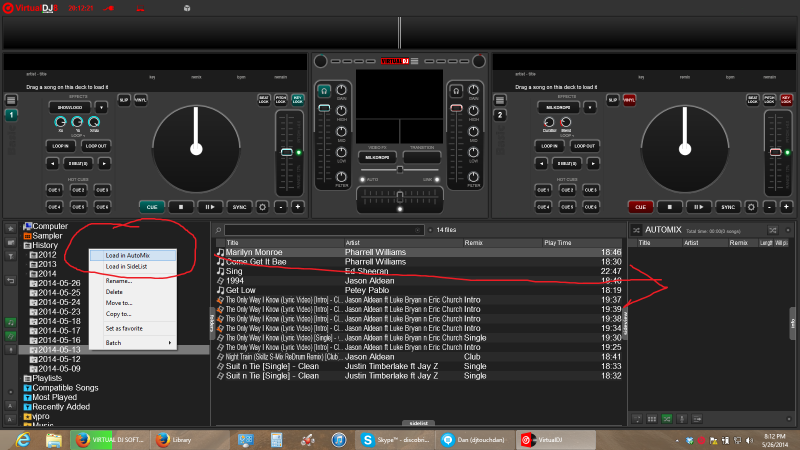This screenshot has width=800, height=450.
Task: Toggle VINYL mode on deck 1
Action: click(x=141, y=100)
